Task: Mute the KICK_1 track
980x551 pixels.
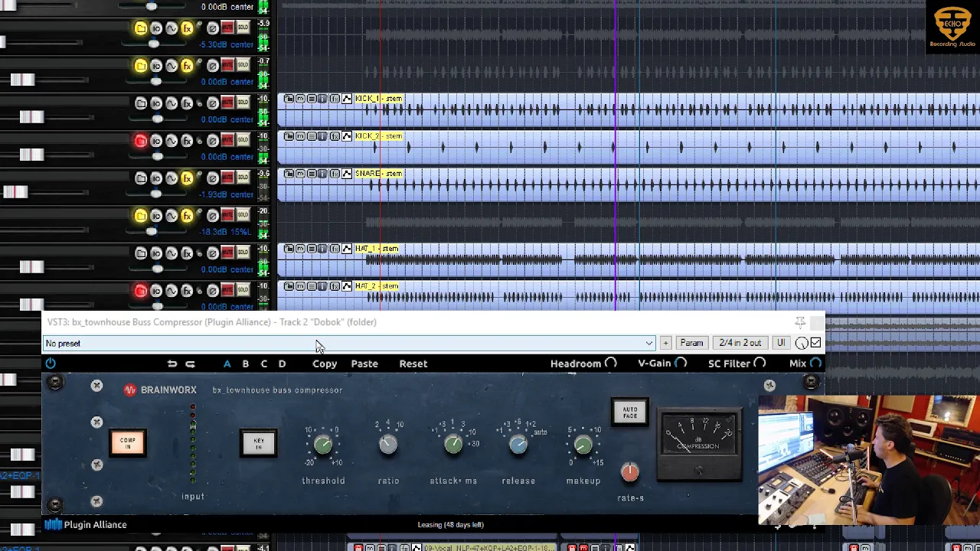Action: (x=227, y=103)
